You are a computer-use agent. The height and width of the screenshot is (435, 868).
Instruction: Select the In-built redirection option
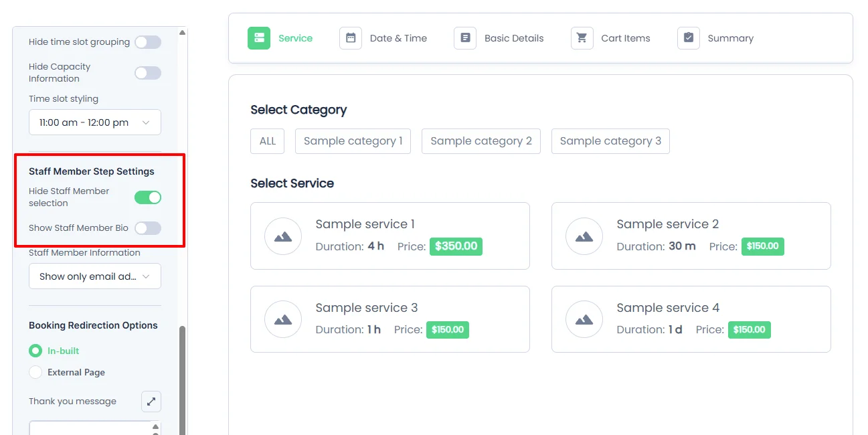click(x=35, y=351)
